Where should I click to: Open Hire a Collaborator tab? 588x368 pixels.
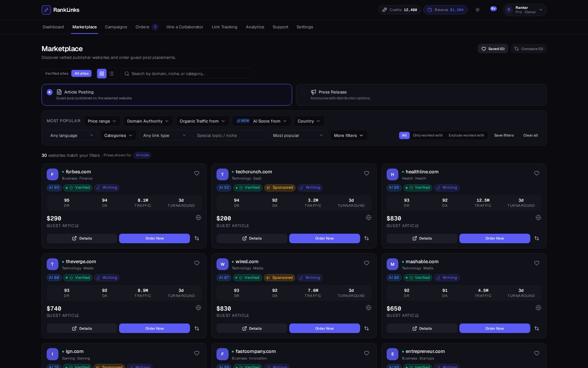coord(185,27)
